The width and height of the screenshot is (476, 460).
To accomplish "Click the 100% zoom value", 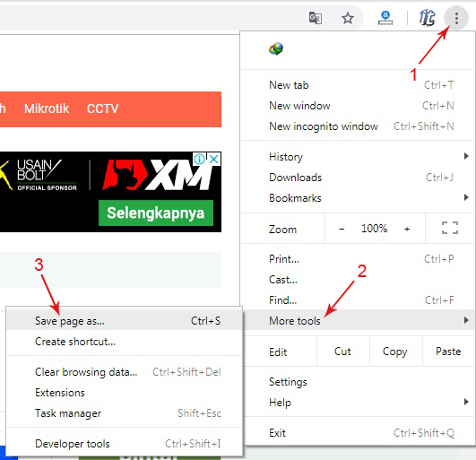I will point(374,229).
